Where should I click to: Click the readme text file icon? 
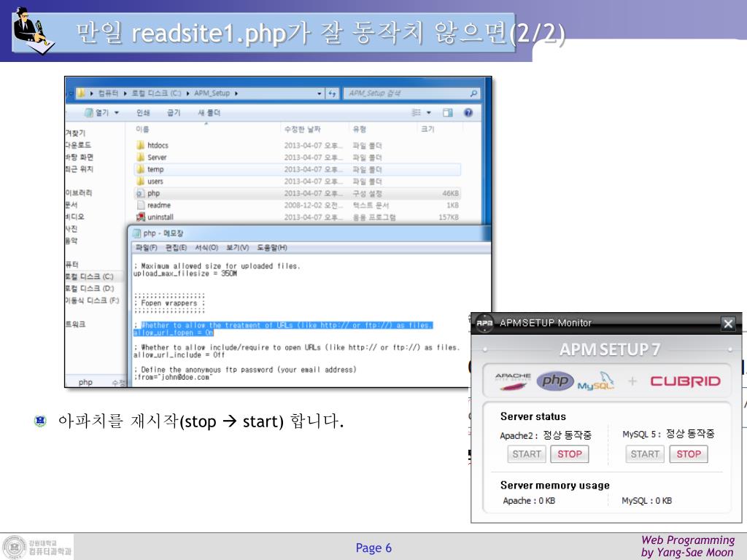pyautogui.click(x=140, y=205)
